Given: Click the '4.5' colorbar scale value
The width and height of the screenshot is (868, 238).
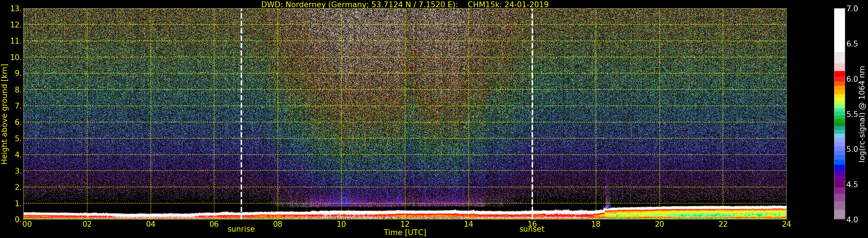Looking at the screenshot, I should click(852, 184).
